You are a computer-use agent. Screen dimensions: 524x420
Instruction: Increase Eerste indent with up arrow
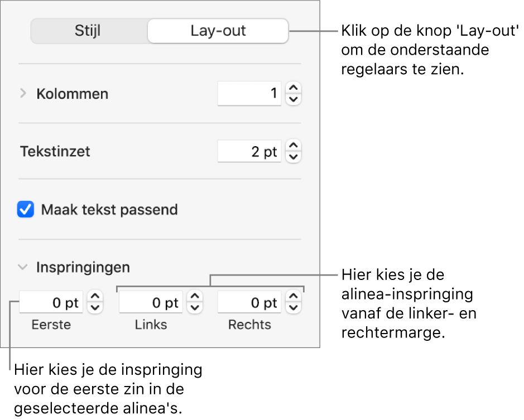click(96, 297)
